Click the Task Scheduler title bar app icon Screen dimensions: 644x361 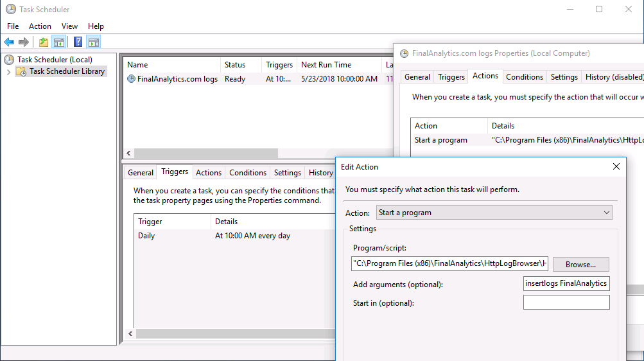tap(11, 9)
